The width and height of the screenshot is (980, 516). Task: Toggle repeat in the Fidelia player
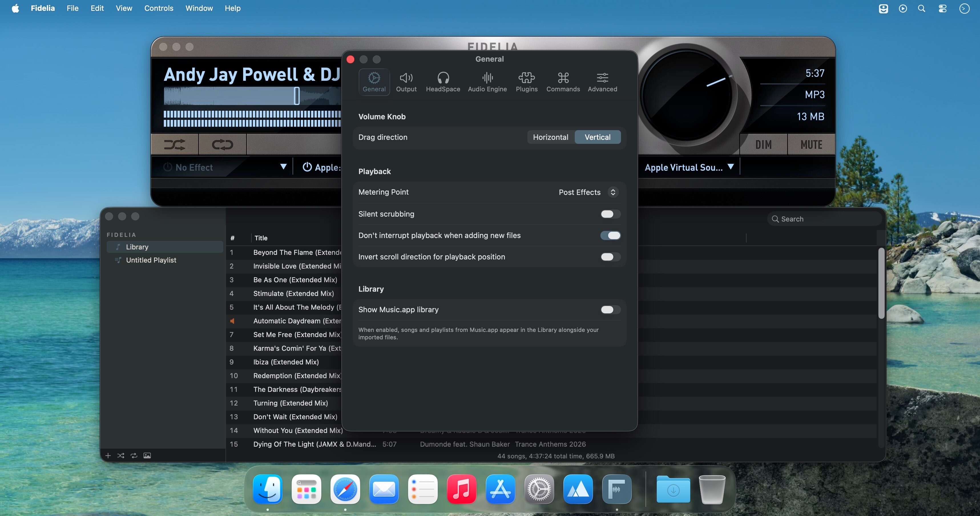[223, 145]
